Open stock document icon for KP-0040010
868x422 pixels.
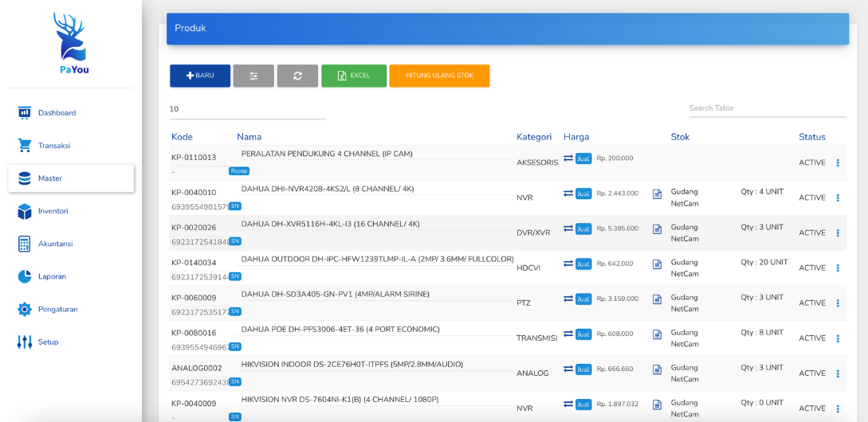(657, 194)
